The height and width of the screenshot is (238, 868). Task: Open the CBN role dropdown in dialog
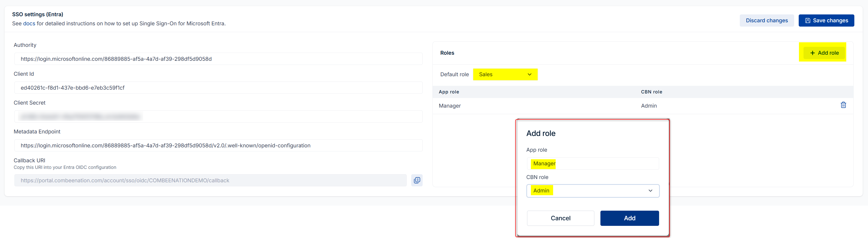tap(592, 191)
